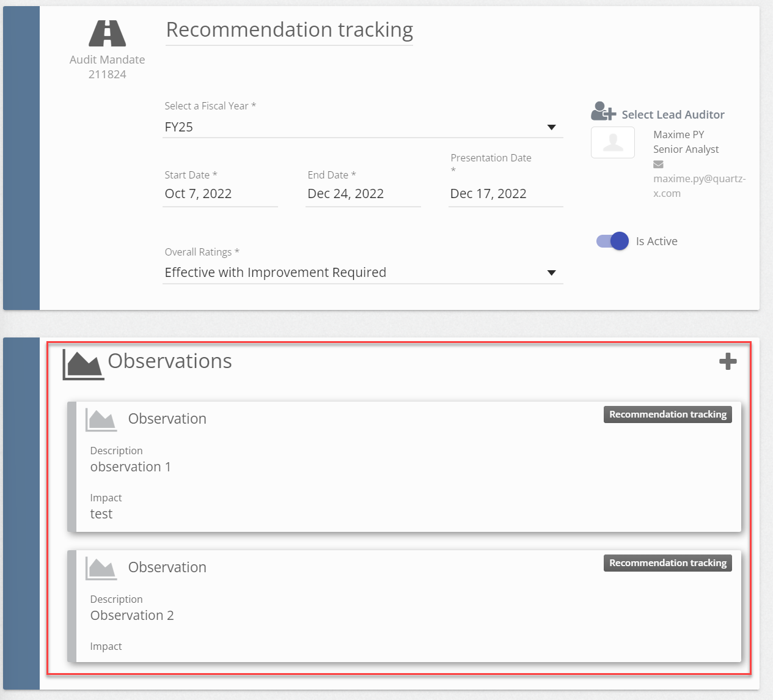Click the Presentation Date field Dec 17, 2022
773x700 pixels.
(x=505, y=194)
